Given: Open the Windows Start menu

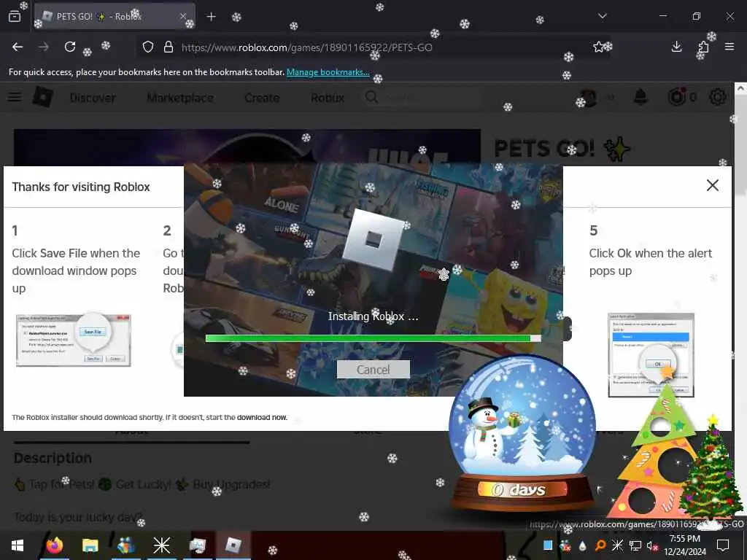Looking at the screenshot, I should (18, 545).
